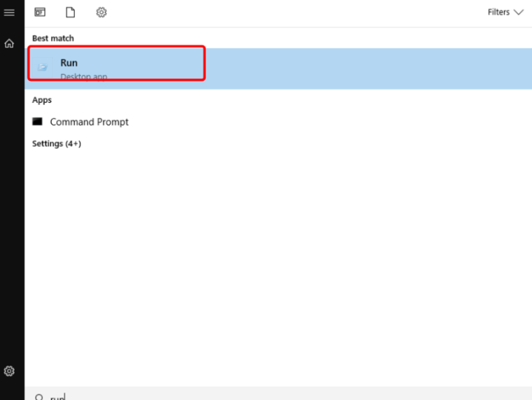Image resolution: width=532 pixels, height=400 pixels.
Task: Click blank area below Settings (4+)
Action: (x=275, y=261)
